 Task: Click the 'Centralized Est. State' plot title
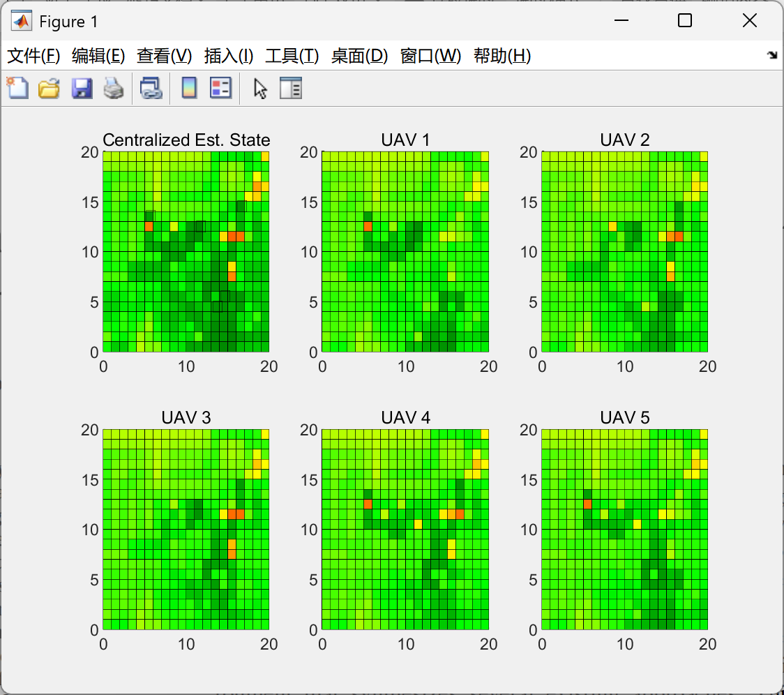coord(186,140)
